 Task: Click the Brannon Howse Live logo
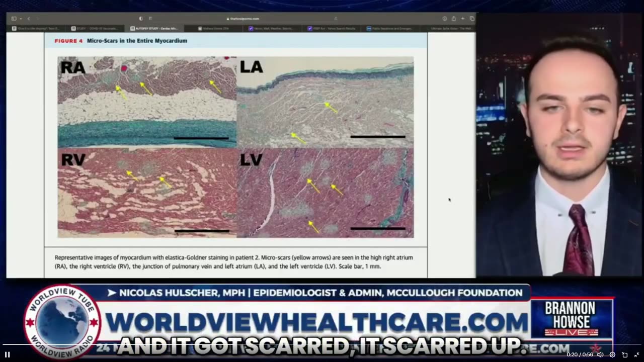tap(572, 319)
